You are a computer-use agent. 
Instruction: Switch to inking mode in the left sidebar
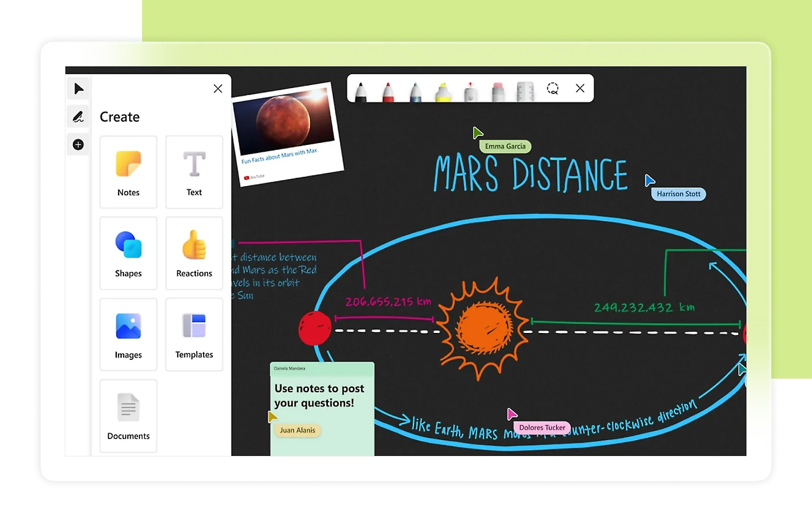[78, 117]
